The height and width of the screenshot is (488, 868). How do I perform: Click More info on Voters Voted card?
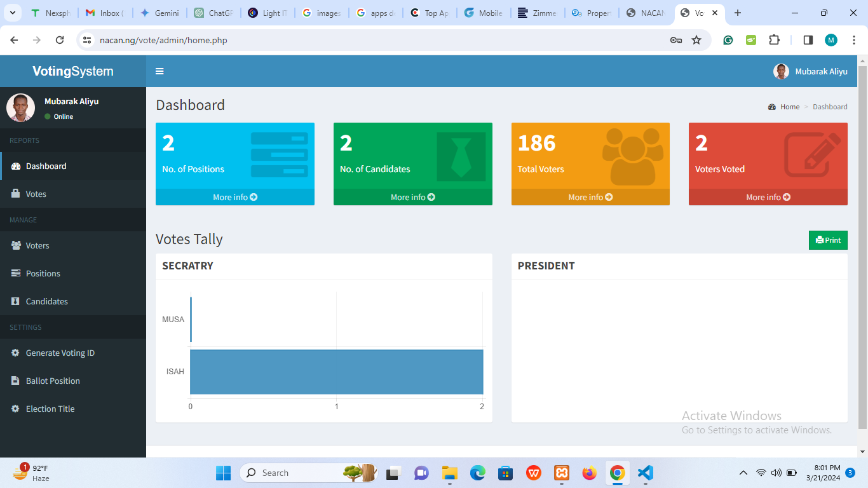(x=768, y=197)
